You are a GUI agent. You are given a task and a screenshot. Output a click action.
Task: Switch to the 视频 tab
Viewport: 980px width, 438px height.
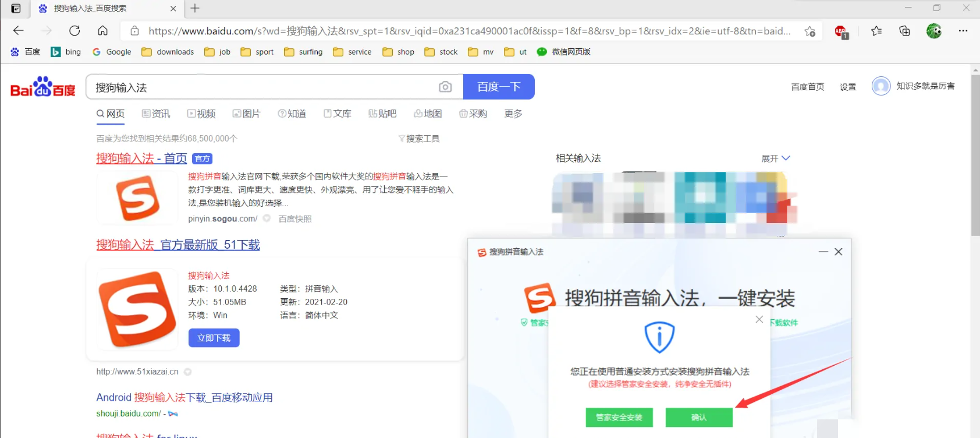click(201, 114)
